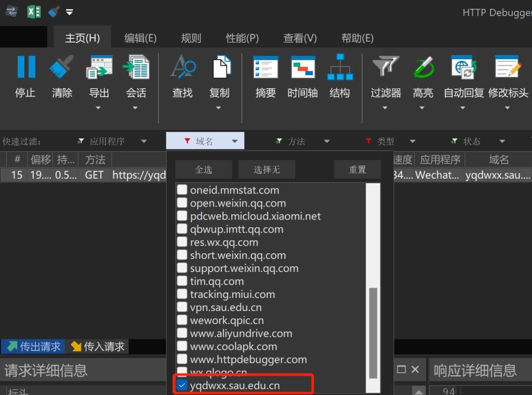Click the Stop (停止) capture icon
This screenshot has height=395, width=532.
[x=25, y=67]
